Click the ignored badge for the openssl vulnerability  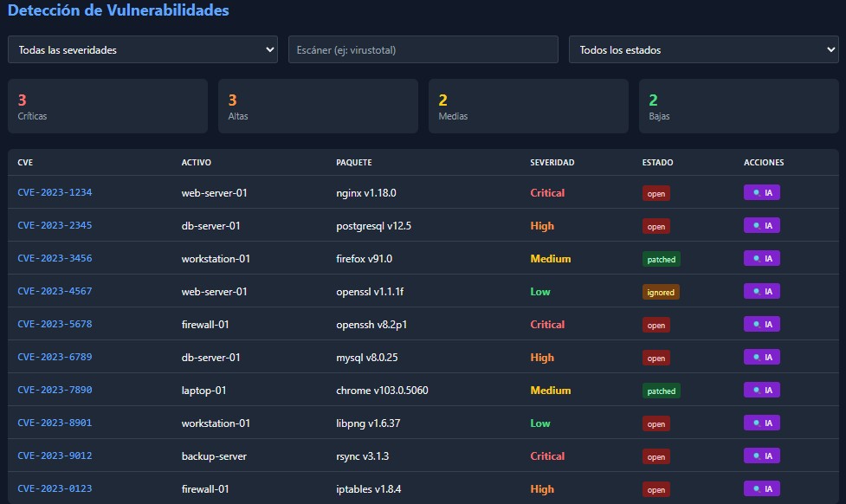(x=661, y=292)
